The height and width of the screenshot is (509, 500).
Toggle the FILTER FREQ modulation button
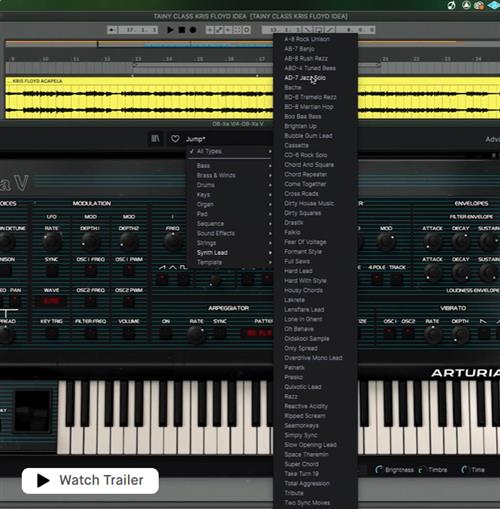[90, 332]
